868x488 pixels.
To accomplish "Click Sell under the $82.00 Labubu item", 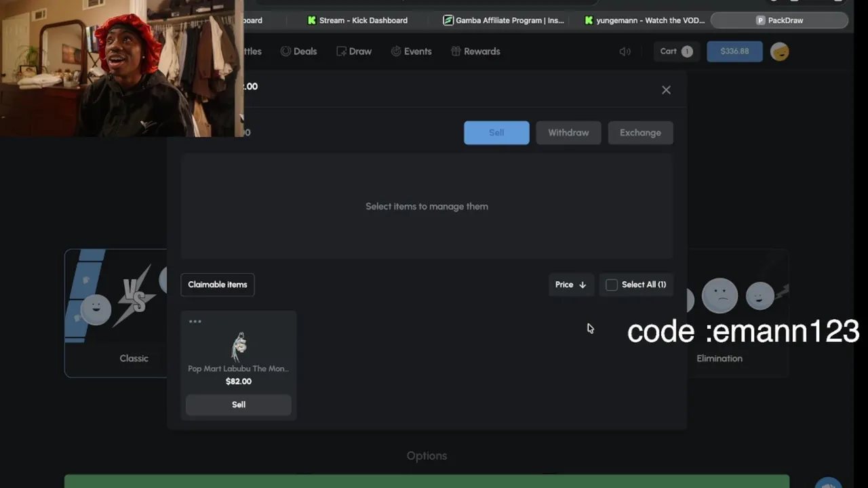I will (x=239, y=405).
